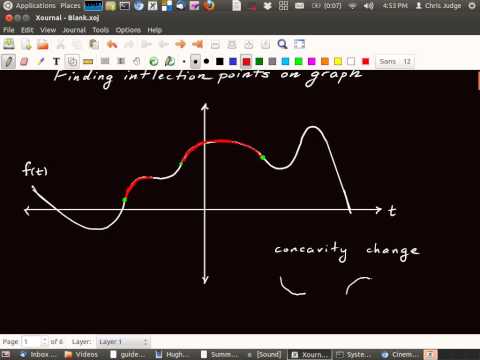Pick the white color swatch
480x360 pixels.
(x=351, y=61)
